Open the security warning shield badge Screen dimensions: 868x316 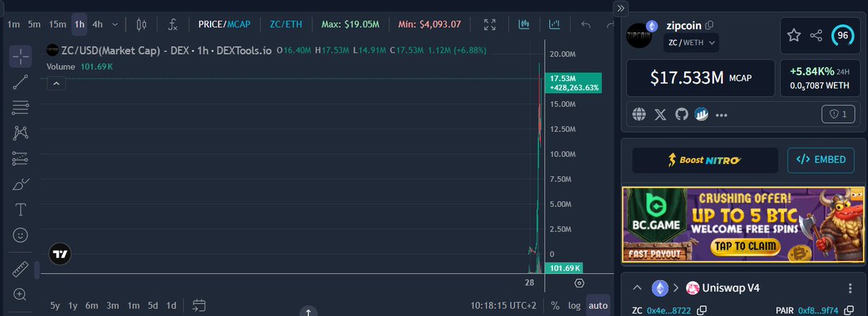839,114
